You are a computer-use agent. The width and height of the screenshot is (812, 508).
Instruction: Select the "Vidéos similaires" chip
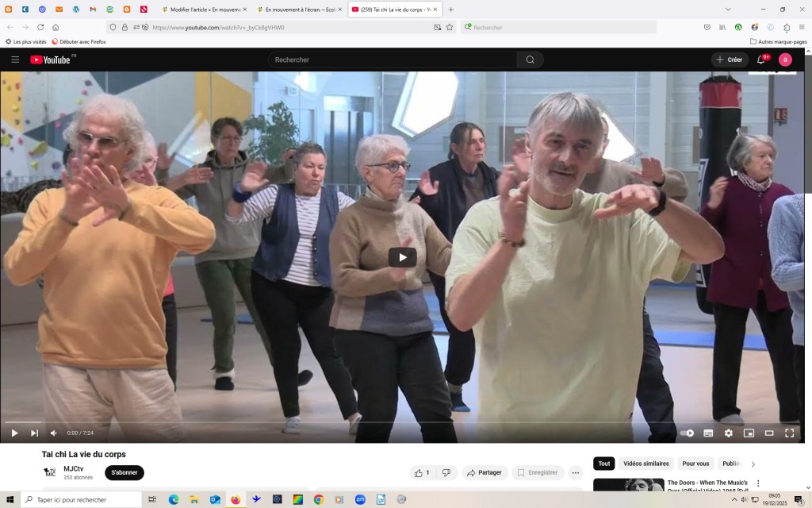click(x=645, y=464)
